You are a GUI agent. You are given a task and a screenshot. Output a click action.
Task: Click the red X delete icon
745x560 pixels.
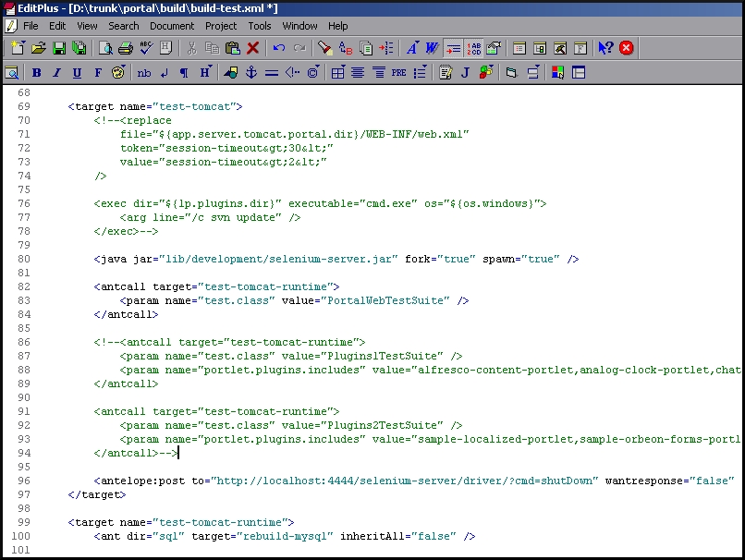[252, 48]
